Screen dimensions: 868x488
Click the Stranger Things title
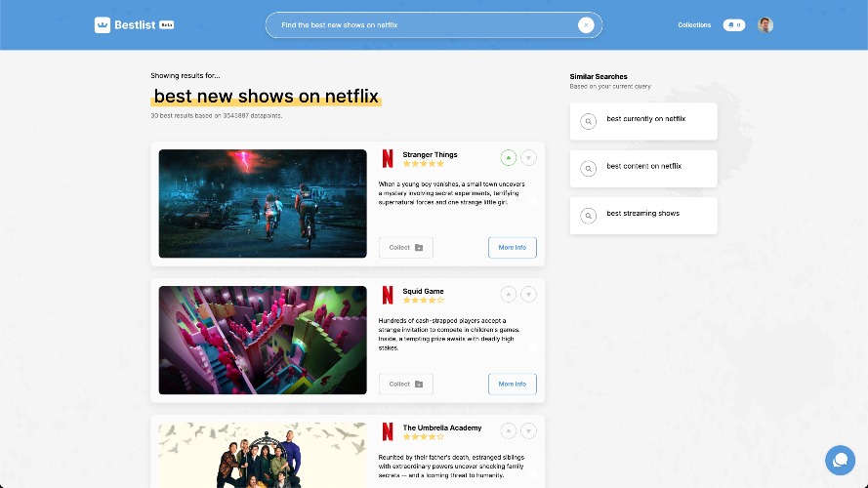[430, 154]
